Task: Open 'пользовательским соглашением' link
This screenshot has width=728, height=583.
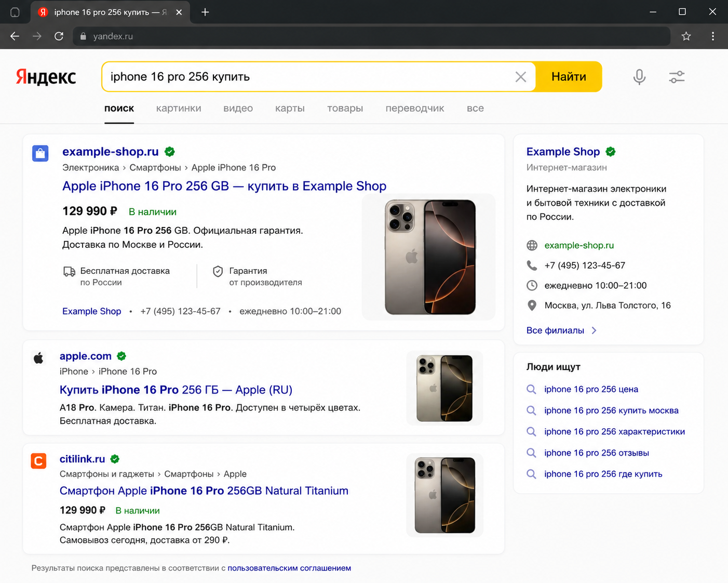Action: [x=289, y=568]
